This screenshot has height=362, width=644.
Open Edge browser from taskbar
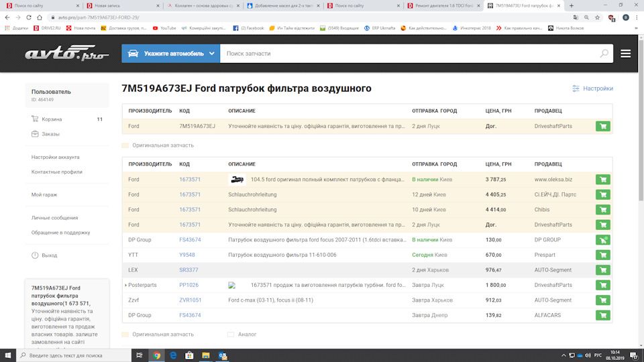pyautogui.click(x=173, y=355)
